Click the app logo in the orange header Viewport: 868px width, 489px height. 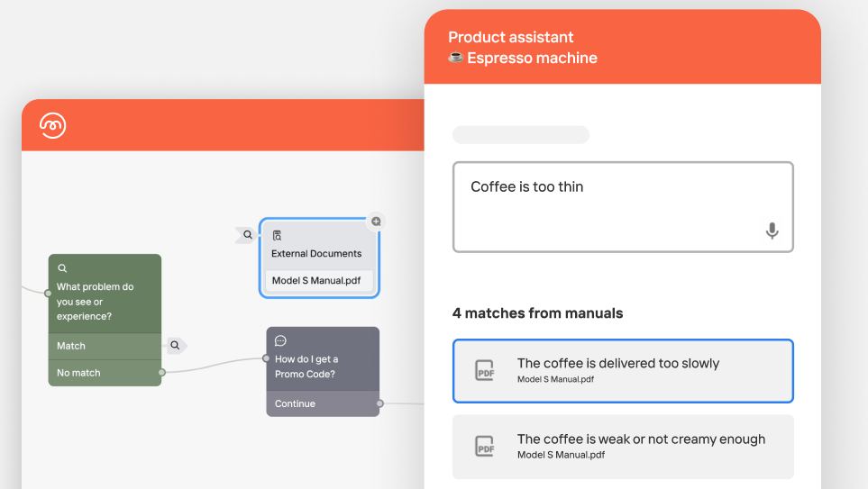pos(53,125)
